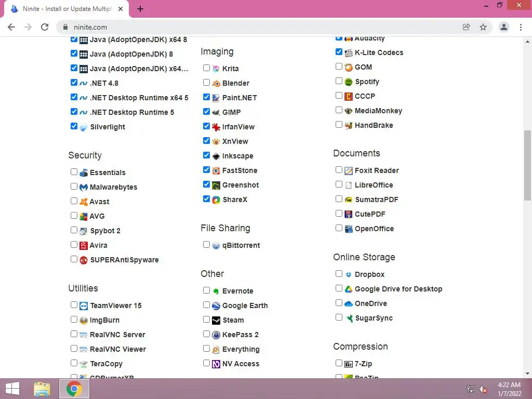
Task: Click the ShareX colorful icon
Action: [x=216, y=200]
